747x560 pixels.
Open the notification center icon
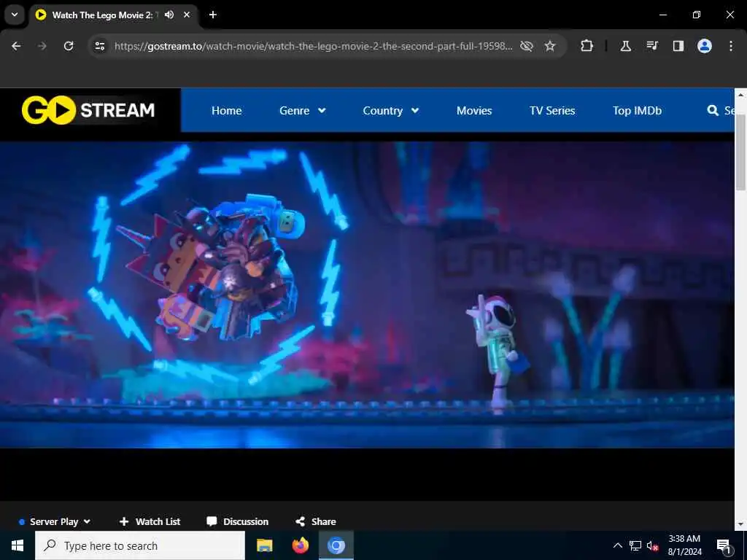point(724,545)
